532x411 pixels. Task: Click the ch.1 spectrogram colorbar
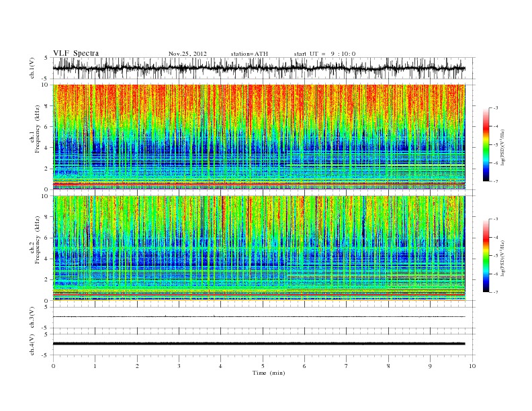pyautogui.click(x=486, y=144)
